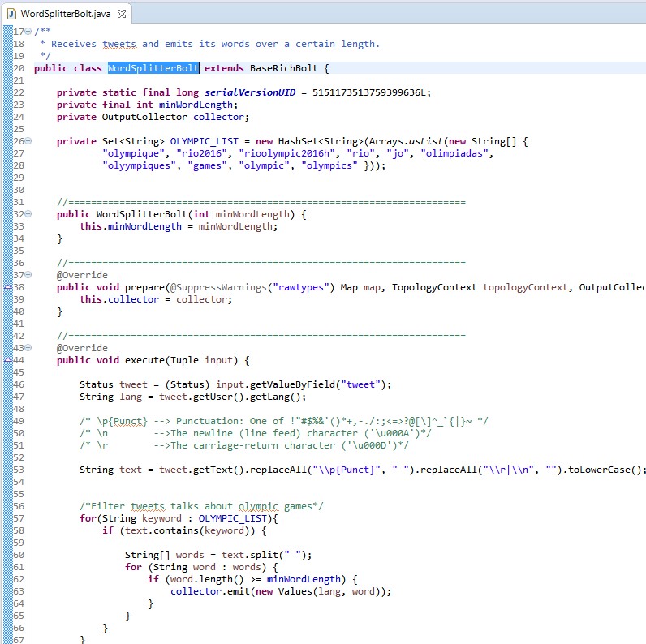Screen dimensions: 646x644
Task: Click the "olympique" string literal
Action: point(133,153)
